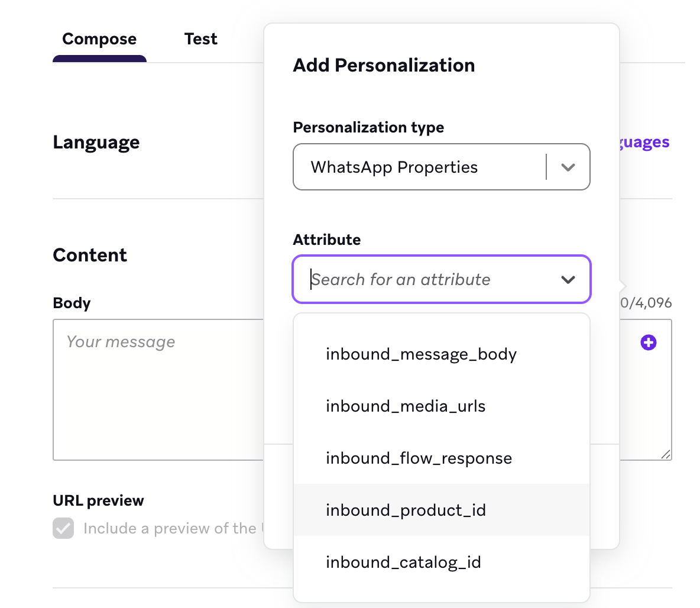This screenshot has height=608, width=700.
Task: Open the WhatsApp Properties dropdown chevron
Action: pyautogui.click(x=568, y=167)
